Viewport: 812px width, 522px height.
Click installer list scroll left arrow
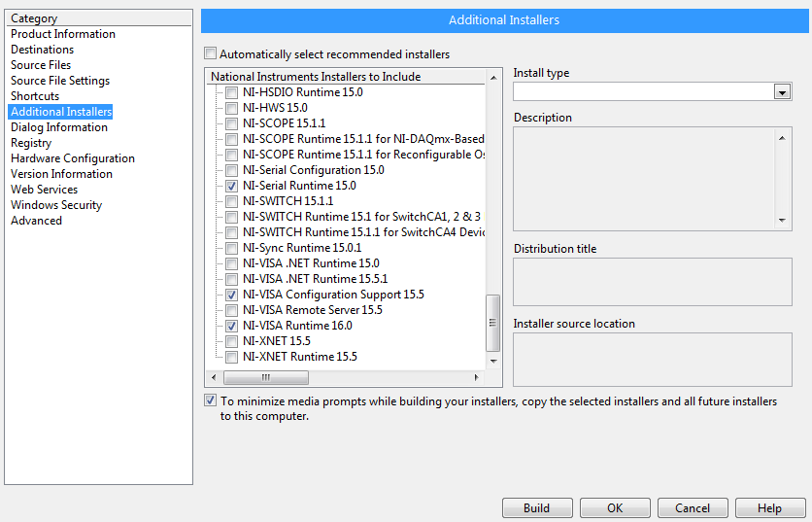click(x=214, y=377)
